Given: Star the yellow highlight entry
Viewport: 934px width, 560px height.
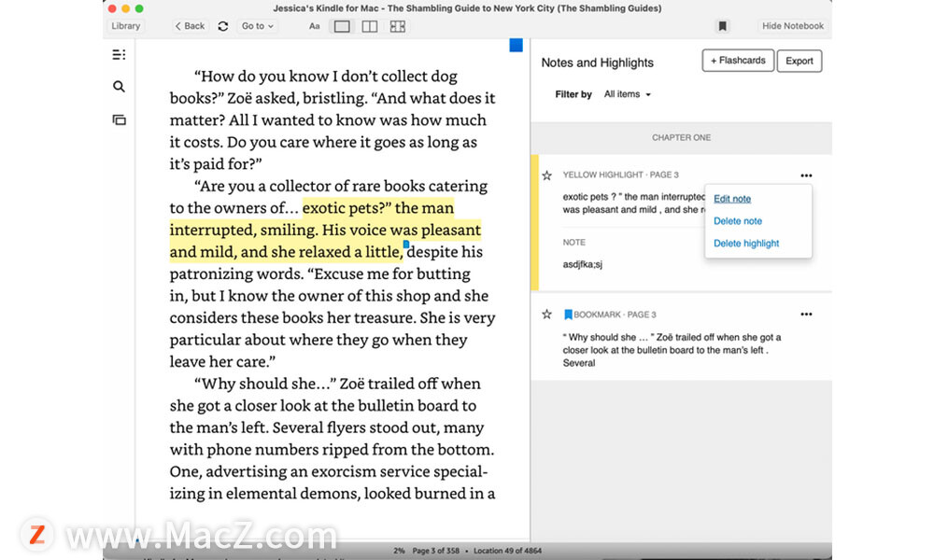Looking at the screenshot, I should [546, 175].
